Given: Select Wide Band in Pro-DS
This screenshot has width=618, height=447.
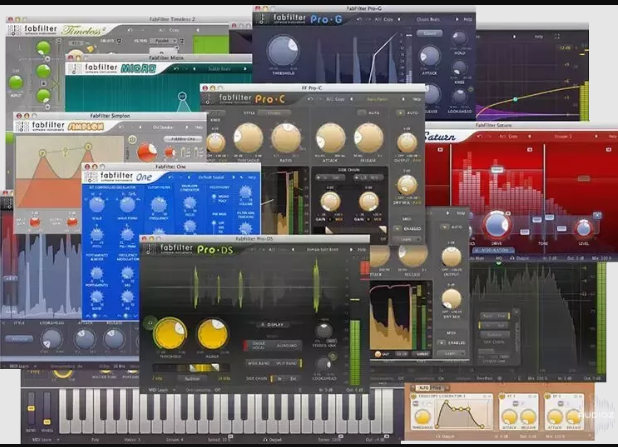Looking at the screenshot, I should (259, 363).
